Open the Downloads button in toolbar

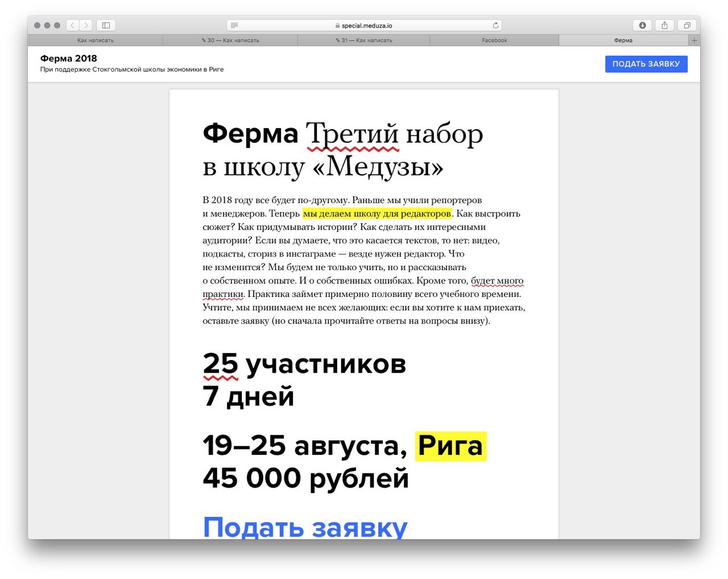pyautogui.click(x=642, y=25)
